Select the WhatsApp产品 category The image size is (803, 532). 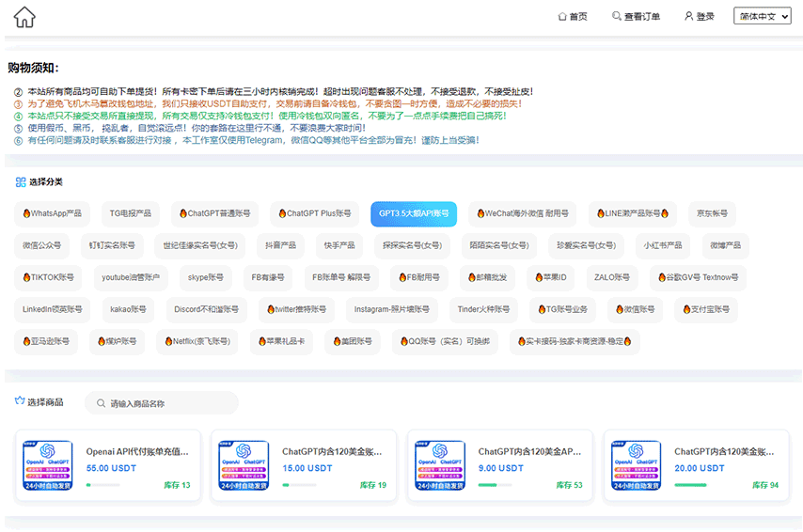(x=53, y=213)
